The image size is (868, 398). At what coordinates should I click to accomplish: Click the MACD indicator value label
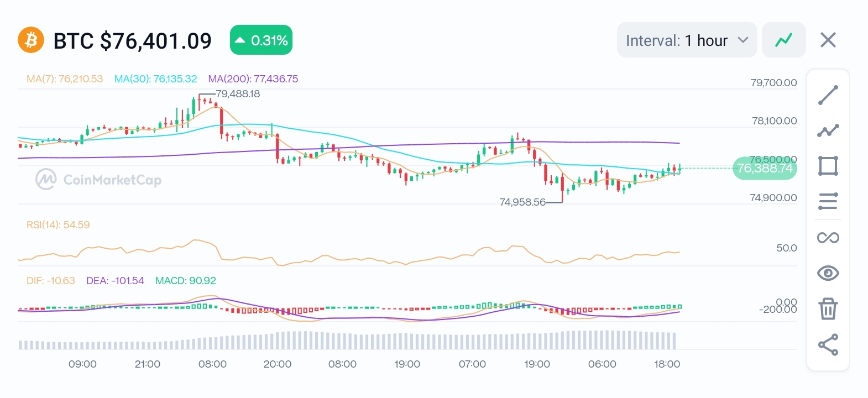185,281
